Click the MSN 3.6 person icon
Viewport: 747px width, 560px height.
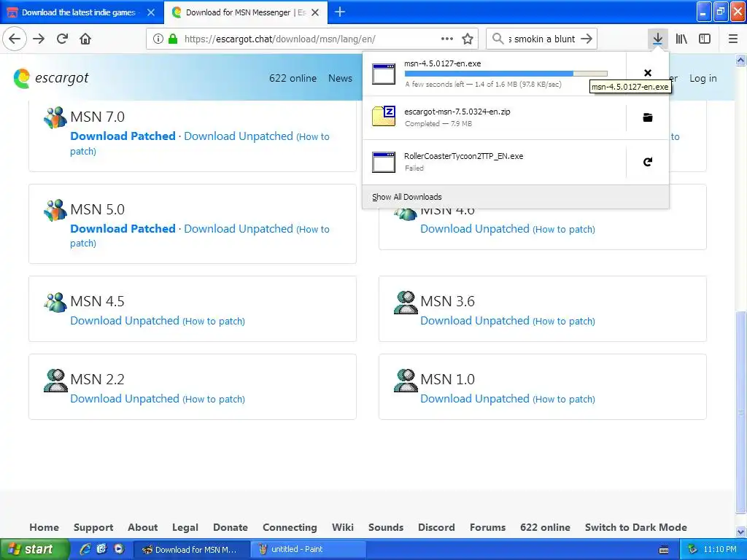pos(406,303)
